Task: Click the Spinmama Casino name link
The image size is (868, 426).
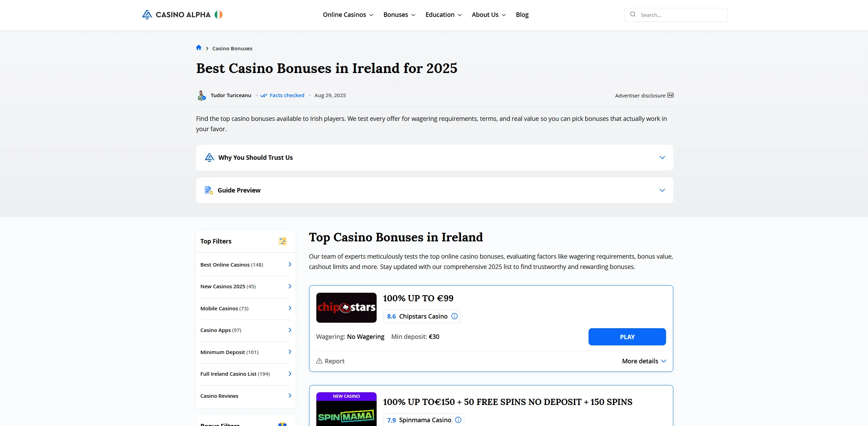Action: click(425, 420)
